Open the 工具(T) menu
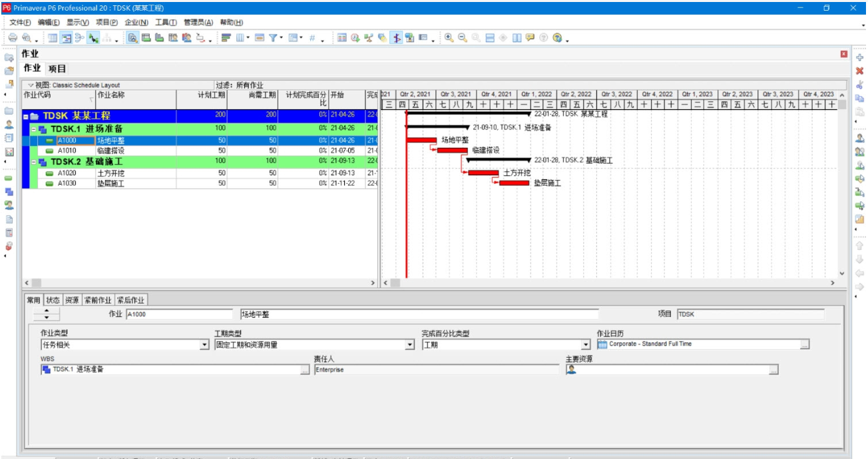This screenshot has height=459, width=868. click(166, 23)
